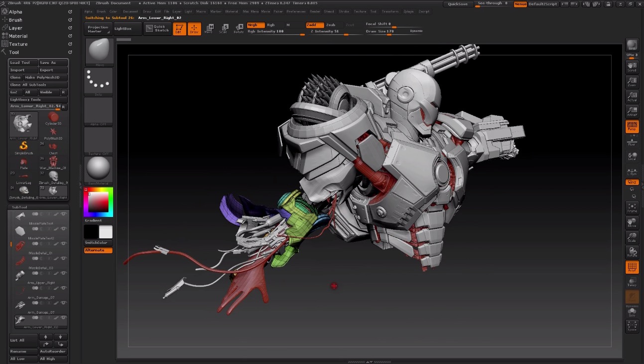644x364 pixels.
Task: Adjust the Rgb Intensity slider
Action: 276,32
